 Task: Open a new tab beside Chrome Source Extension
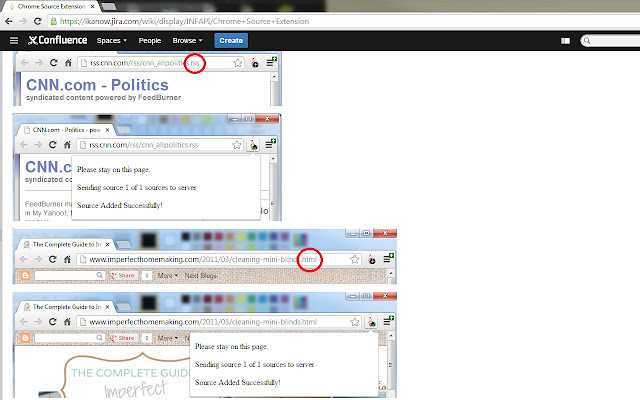108,7
